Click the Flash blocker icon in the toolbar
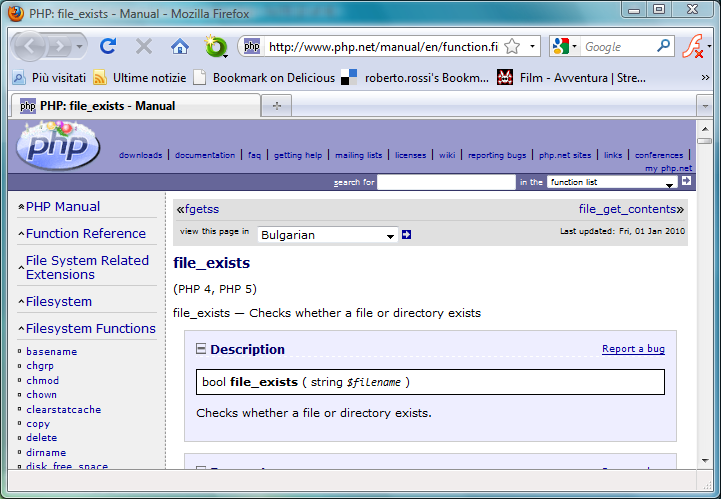Image resolution: width=721 pixels, height=499 pixels. [693, 46]
